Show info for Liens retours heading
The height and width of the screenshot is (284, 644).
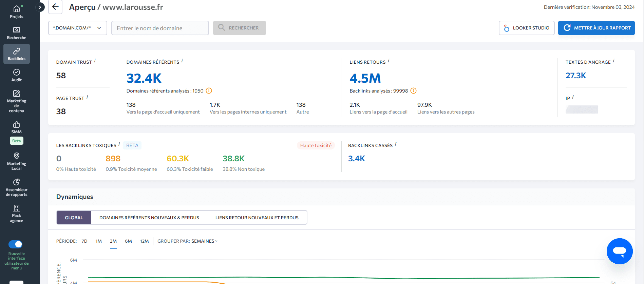tap(389, 61)
